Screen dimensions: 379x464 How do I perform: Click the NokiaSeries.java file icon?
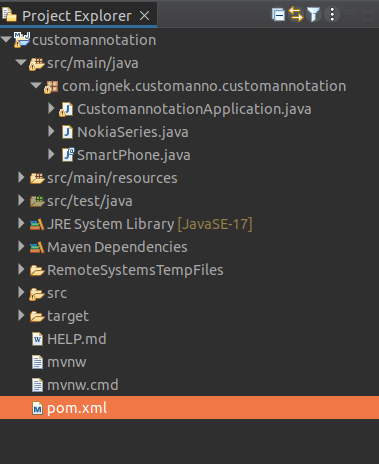67,132
